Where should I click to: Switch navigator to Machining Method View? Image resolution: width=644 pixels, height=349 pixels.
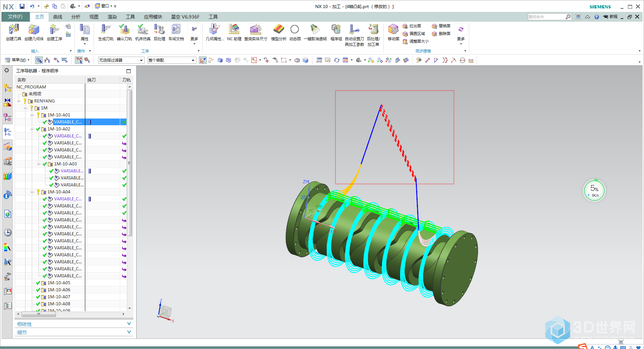point(65,60)
